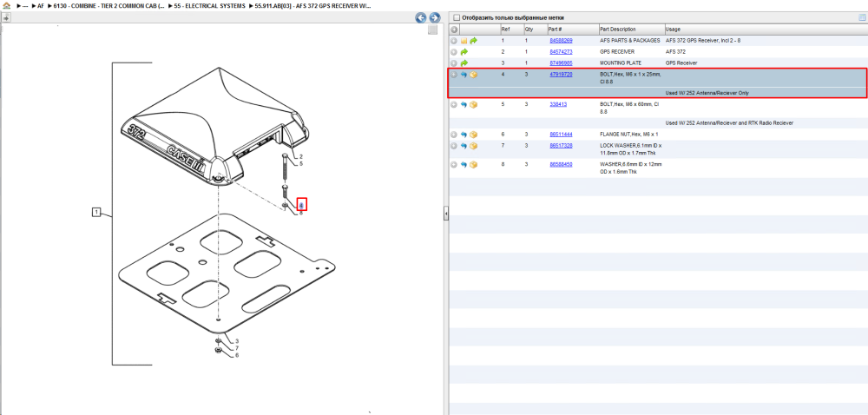868x415 pixels.
Task: Expand row Ref 5 with its plus icon
Action: (x=454, y=104)
